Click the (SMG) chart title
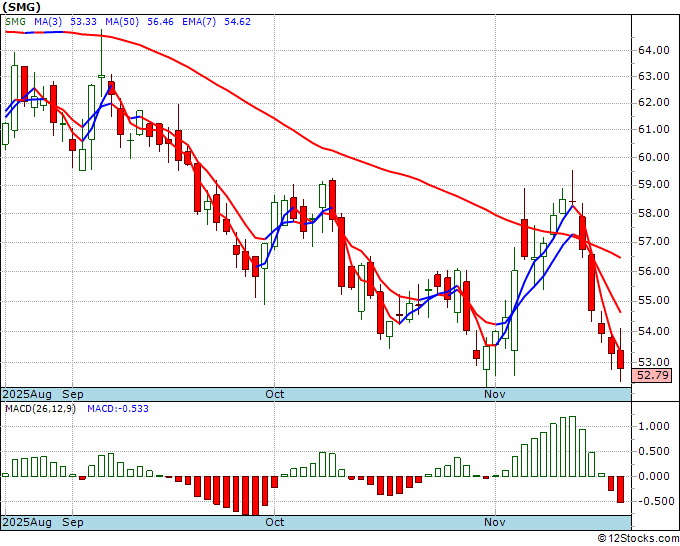The height and width of the screenshot is (546, 680). 21,7
